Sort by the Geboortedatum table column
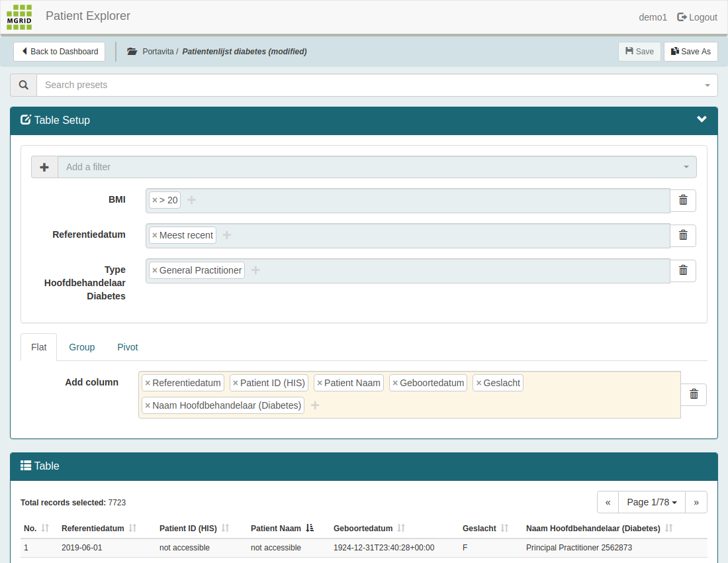 click(x=401, y=528)
